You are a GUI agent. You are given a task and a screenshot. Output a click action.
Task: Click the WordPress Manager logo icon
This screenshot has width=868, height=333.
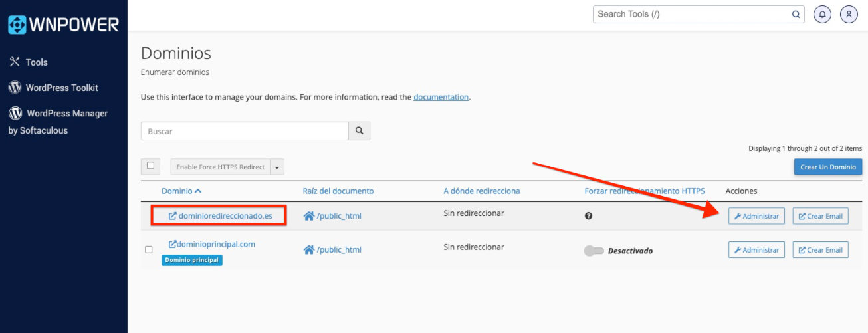(x=15, y=113)
